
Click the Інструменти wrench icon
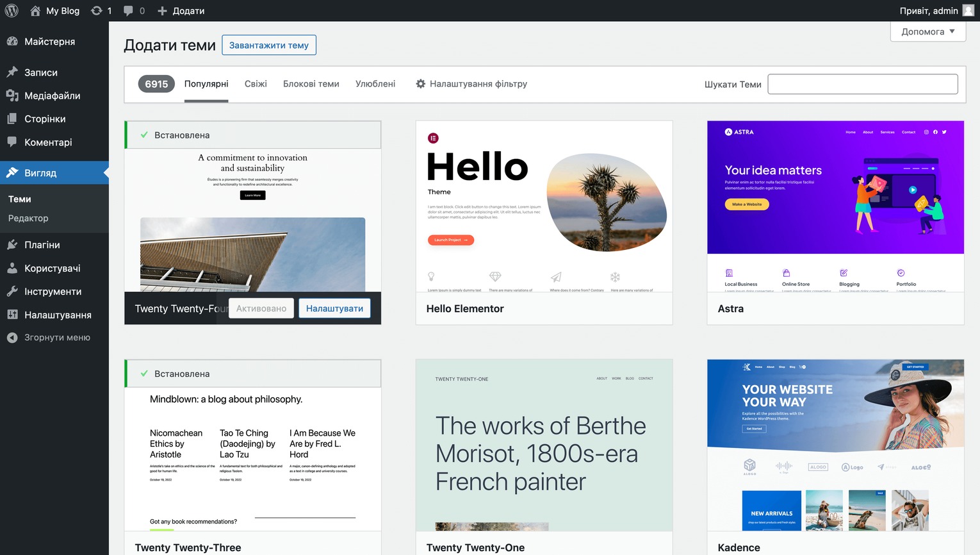[12, 292]
